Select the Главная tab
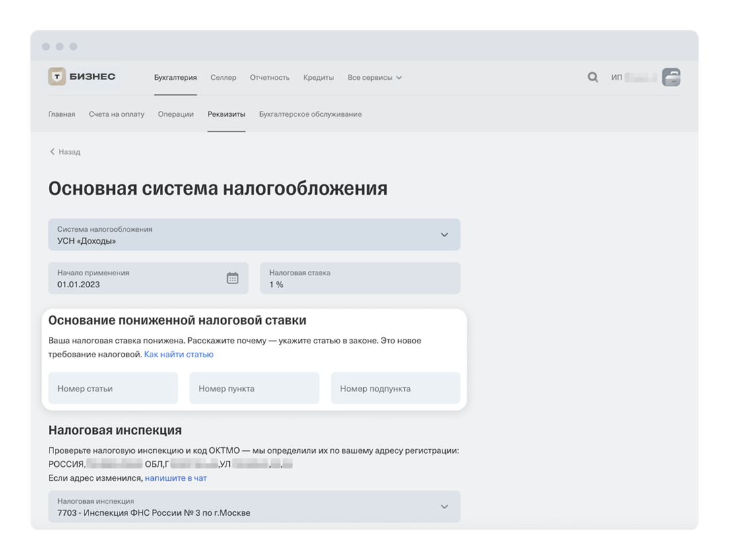 pos(61,114)
